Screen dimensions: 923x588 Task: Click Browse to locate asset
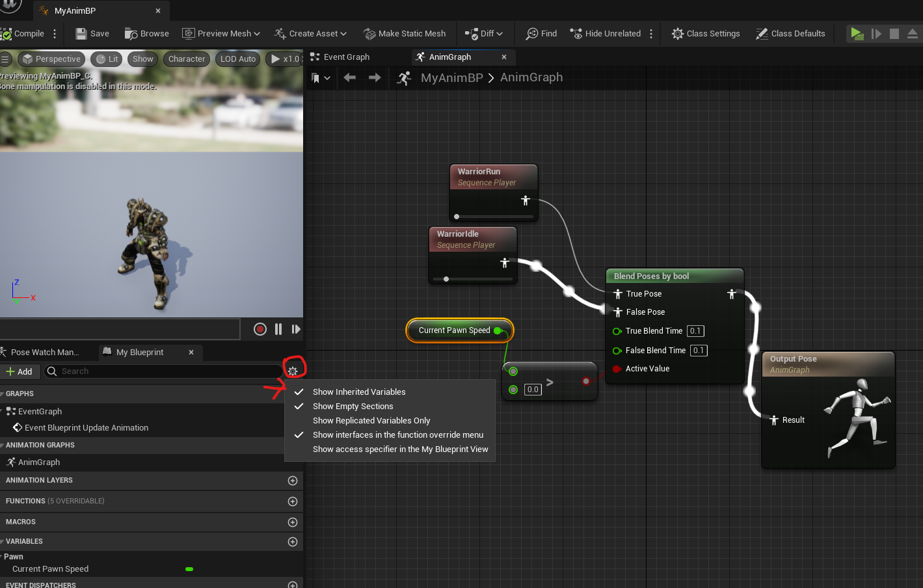(x=147, y=34)
